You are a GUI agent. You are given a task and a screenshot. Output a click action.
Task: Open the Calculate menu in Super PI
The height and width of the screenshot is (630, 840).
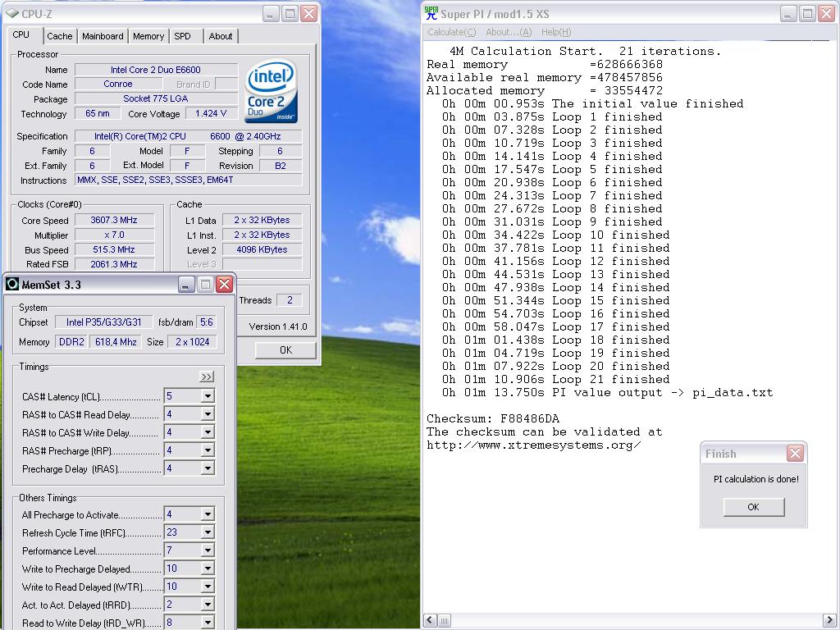pyautogui.click(x=452, y=32)
